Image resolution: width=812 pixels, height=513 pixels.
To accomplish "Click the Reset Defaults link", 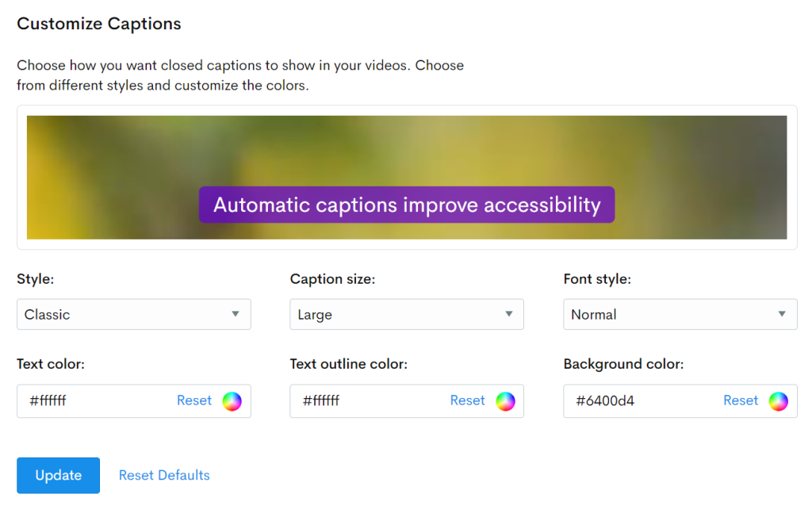I will pyautogui.click(x=163, y=475).
